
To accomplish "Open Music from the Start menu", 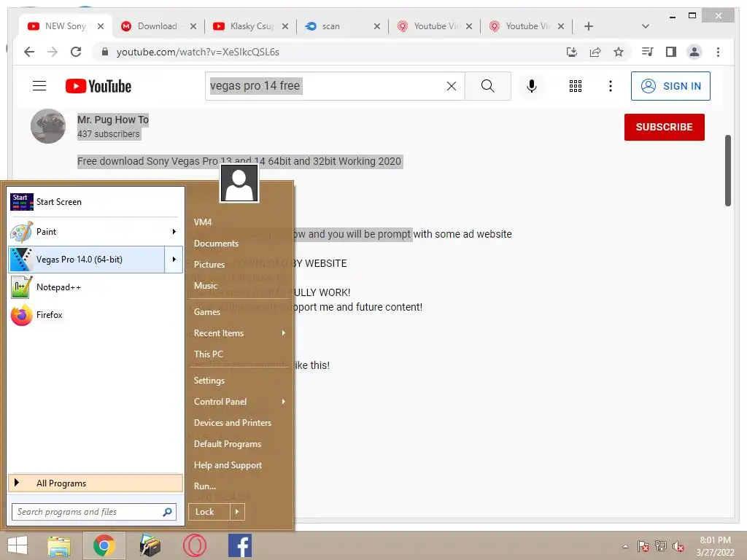I will tap(205, 286).
